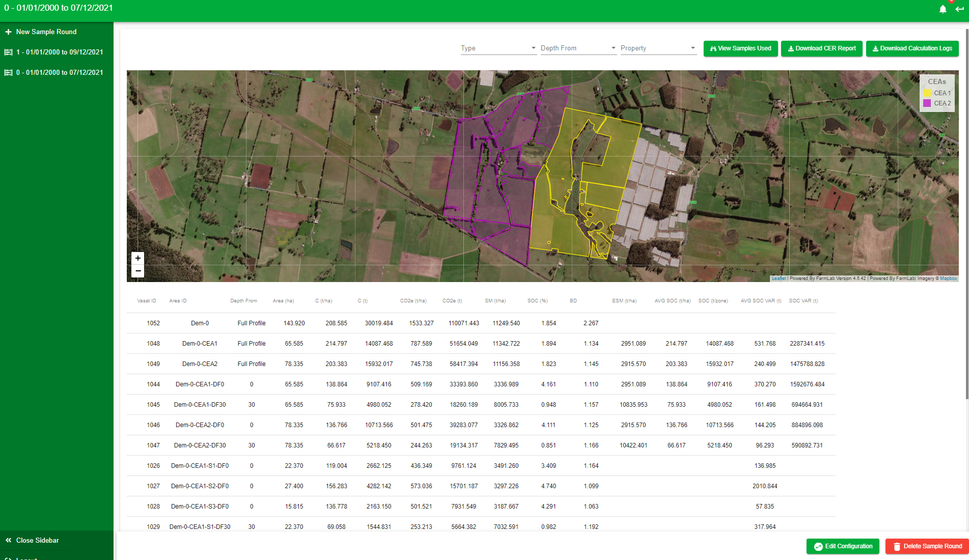The height and width of the screenshot is (560, 969).
Task: Click the double chevron Close Sidebar icon
Action: pos(8,540)
